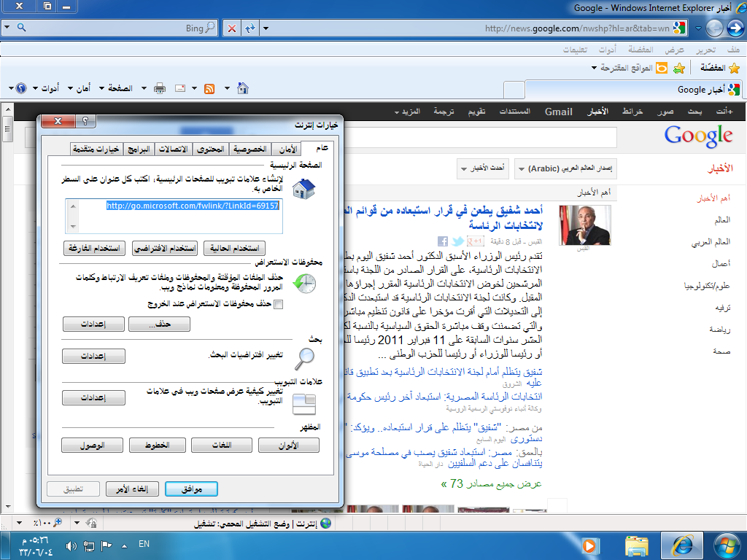
Task: Open the أدوات command bar dropdown
Action: [x=46, y=88]
